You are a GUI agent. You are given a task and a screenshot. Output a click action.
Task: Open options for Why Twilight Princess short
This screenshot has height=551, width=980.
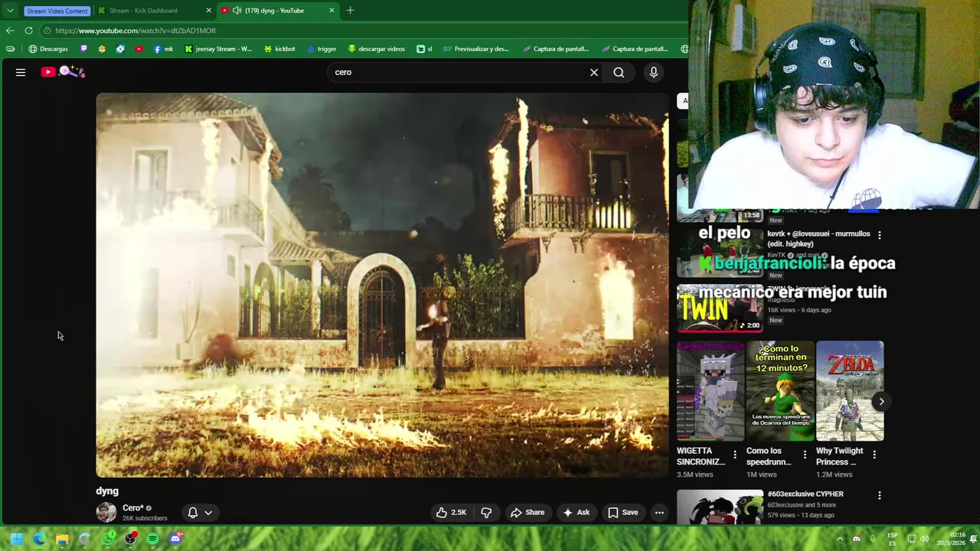click(874, 455)
